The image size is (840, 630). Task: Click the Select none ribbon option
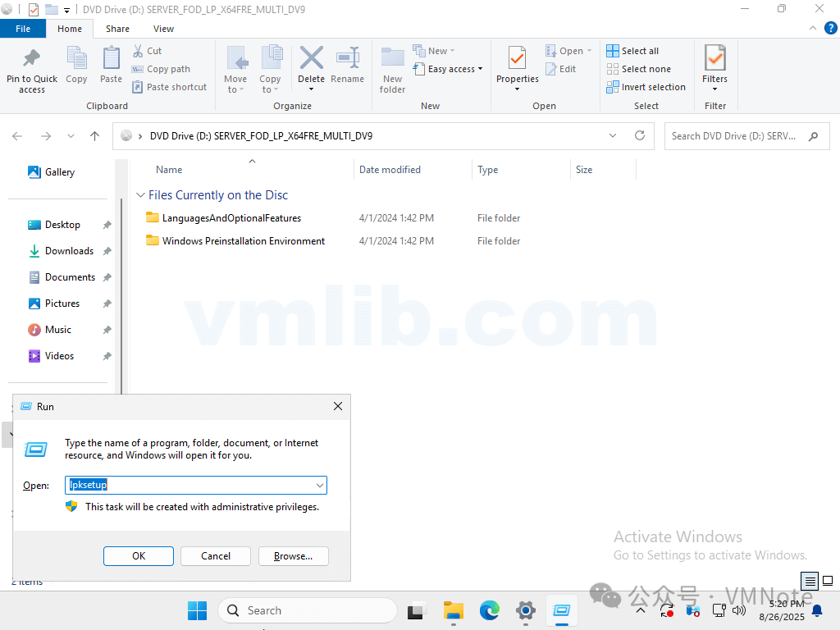[638, 69]
